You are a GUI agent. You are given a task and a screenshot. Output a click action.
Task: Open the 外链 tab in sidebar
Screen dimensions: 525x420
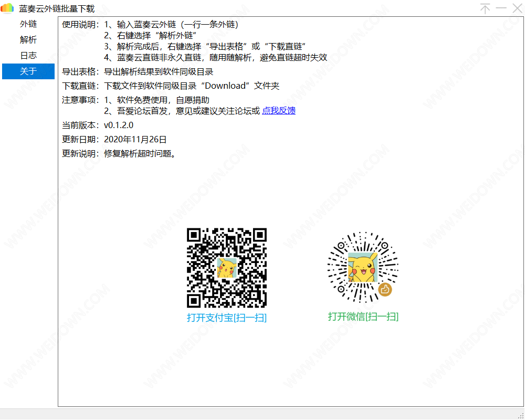[x=28, y=24]
